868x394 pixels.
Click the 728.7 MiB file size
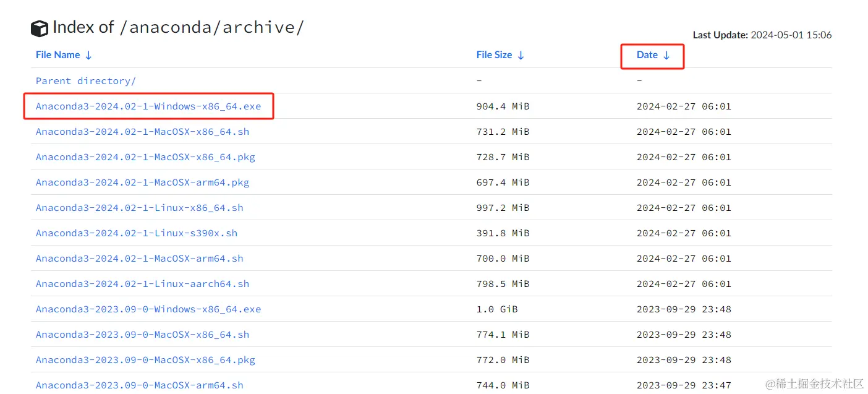tap(503, 157)
